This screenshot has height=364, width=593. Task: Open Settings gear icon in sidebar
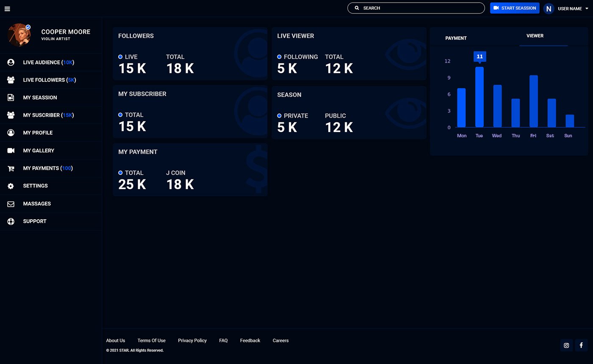(11, 186)
